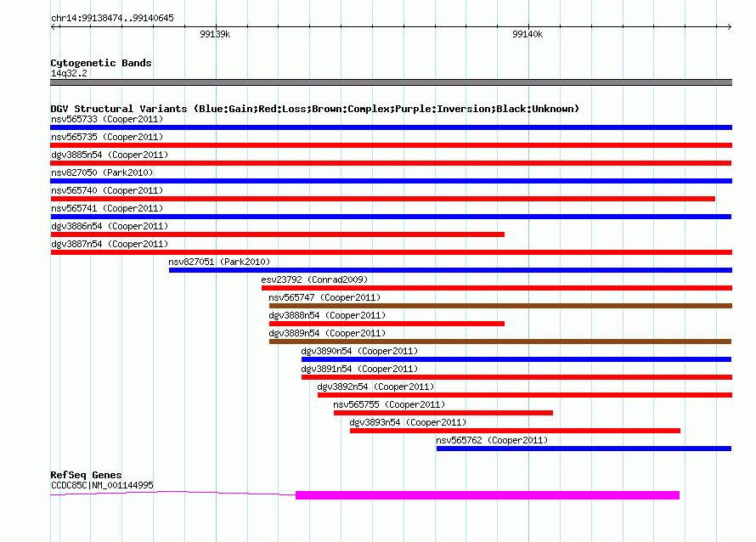This screenshot has width=756, height=542.
Task: Click the chr14:99138474..99140645 coordinates text
Action: (x=112, y=18)
